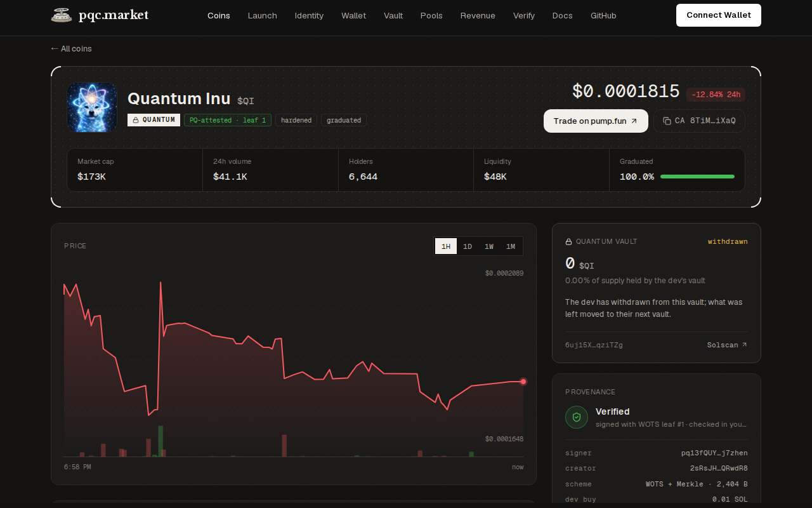Click the green Verified shield icon
The height and width of the screenshot is (508, 812).
tap(577, 417)
